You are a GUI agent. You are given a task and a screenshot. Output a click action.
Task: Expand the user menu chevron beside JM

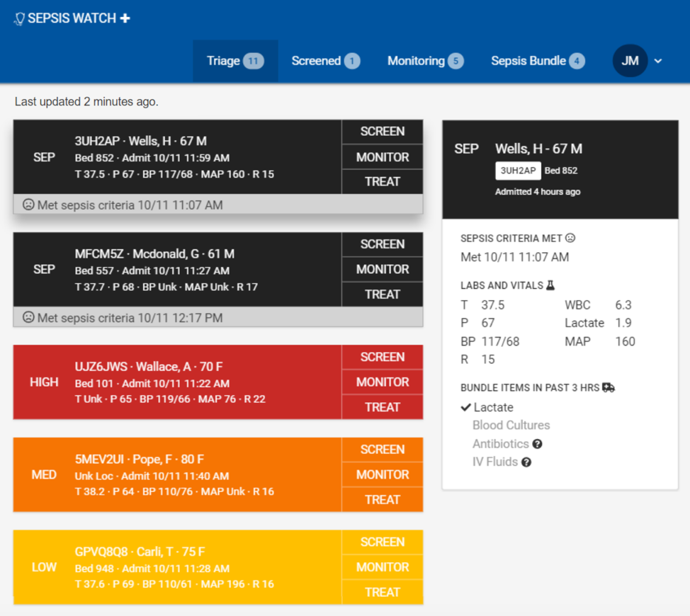click(x=658, y=61)
